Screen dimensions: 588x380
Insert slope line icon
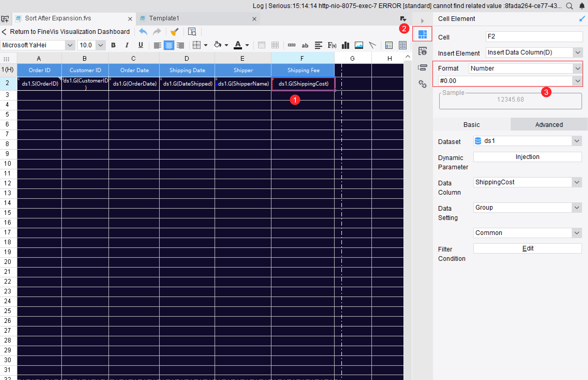tap(372, 45)
